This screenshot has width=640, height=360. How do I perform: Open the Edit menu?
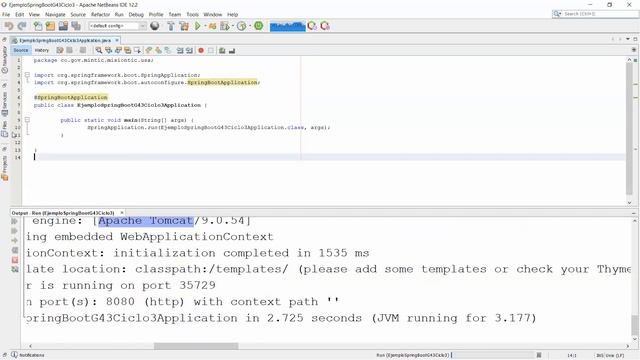[20, 14]
